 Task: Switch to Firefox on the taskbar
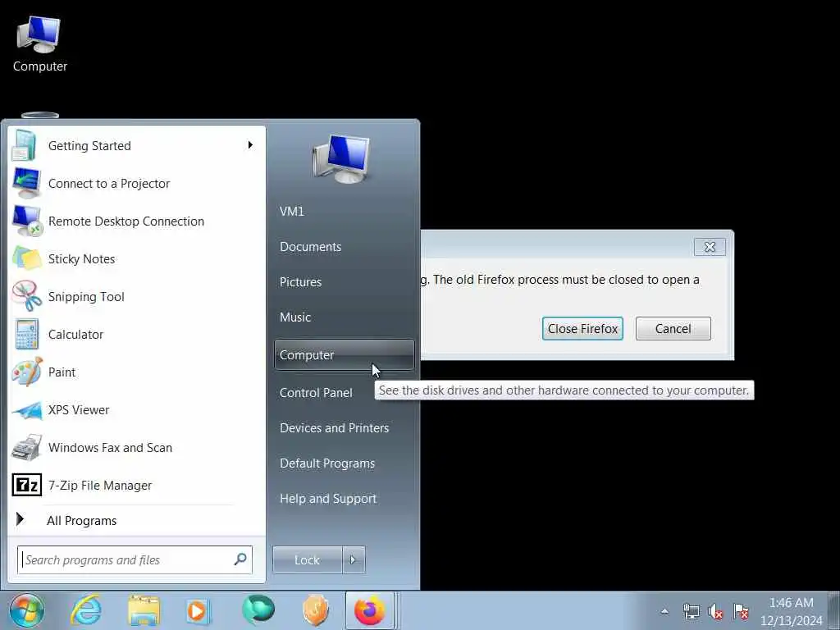tap(370, 610)
